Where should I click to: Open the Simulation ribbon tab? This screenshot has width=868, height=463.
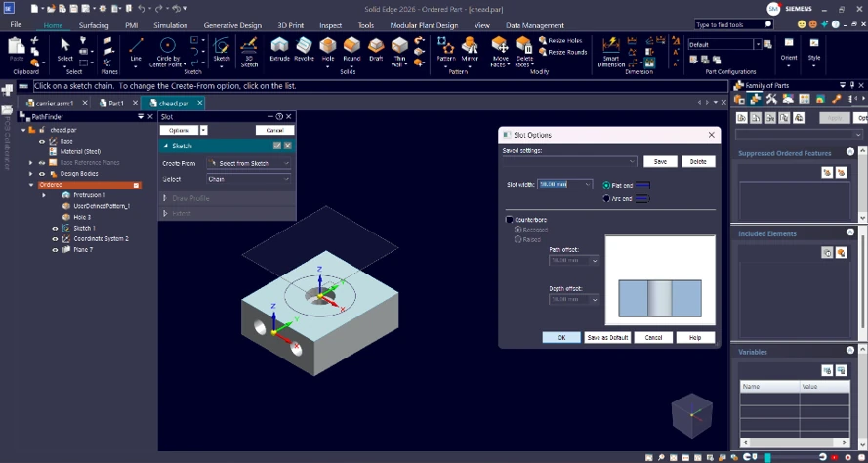coord(171,25)
